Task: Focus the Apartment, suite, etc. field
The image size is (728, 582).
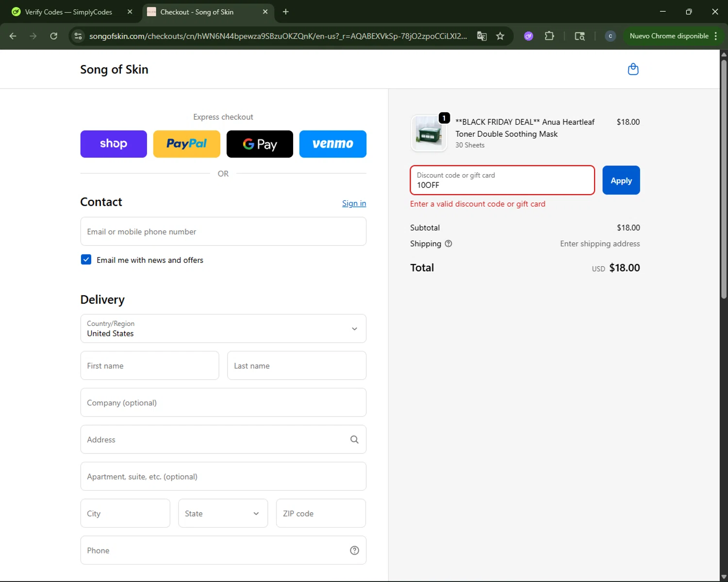Action: click(x=223, y=476)
